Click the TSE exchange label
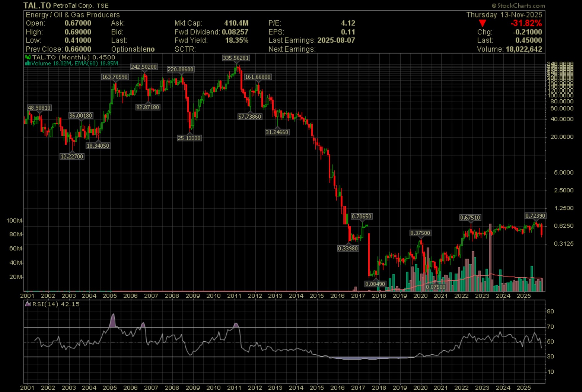Screen dimensions: 582x392 point(103,6)
